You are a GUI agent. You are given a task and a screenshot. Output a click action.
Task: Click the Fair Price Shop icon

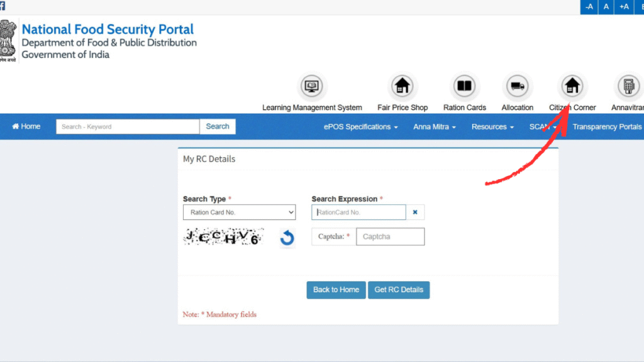coord(402,86)
